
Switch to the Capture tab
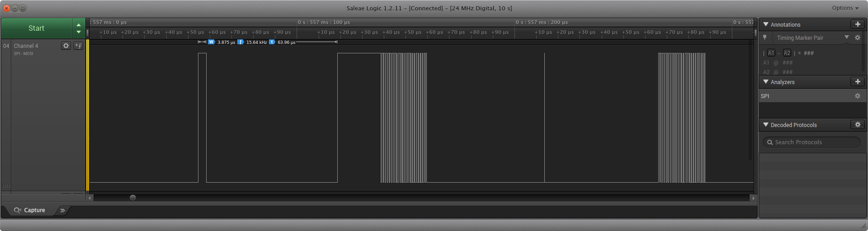[29, 210]
